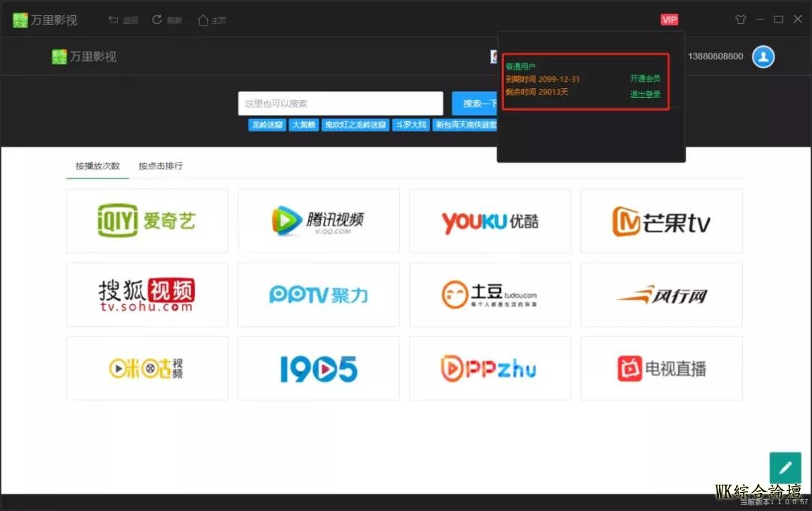
Task: Click the 退出登录 link
Action: click(645, 94)
